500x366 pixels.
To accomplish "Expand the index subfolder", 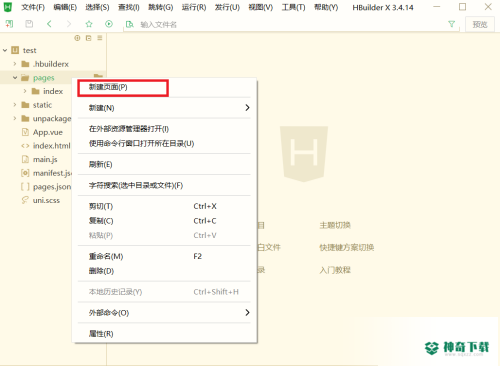I will (x=25, y=91).
